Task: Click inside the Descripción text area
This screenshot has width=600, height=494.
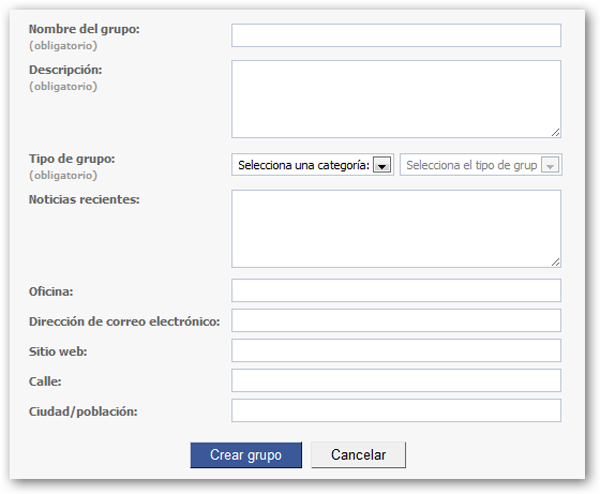Action: click(x=396, y=99)
